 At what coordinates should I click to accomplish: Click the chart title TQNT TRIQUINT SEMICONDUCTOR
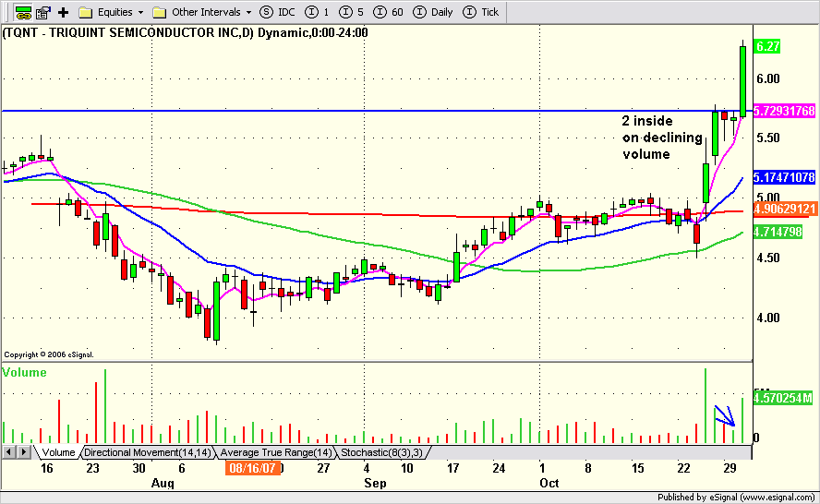point(186,33)
